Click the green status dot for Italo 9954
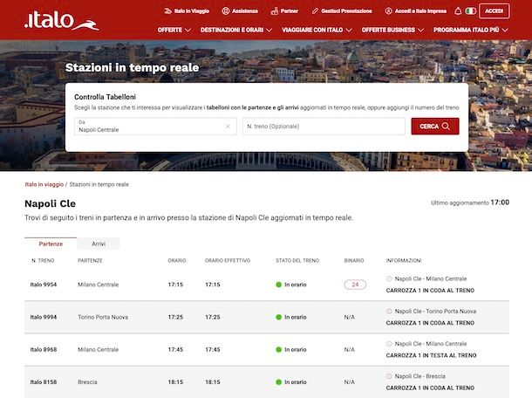The height and width of the screenshot is (398, 532). coord(279,285)
